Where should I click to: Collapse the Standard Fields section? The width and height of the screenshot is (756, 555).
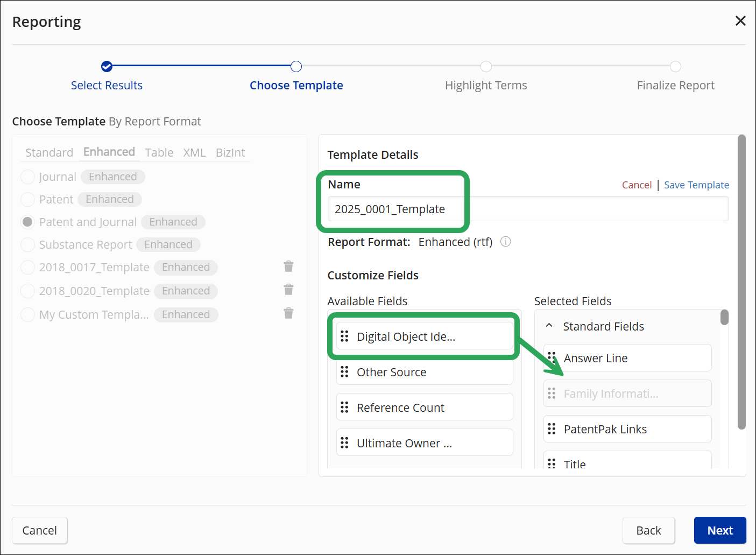click(x=549, y=326)
